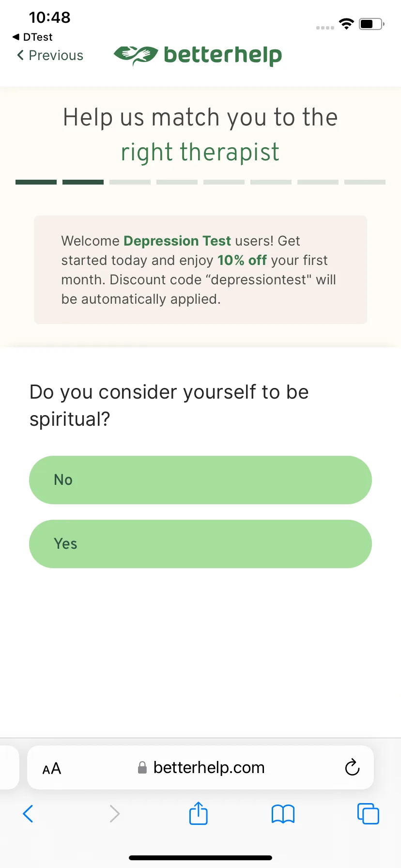Tap the Safari share icon
The image size is (401, 868).
[198, 813]
